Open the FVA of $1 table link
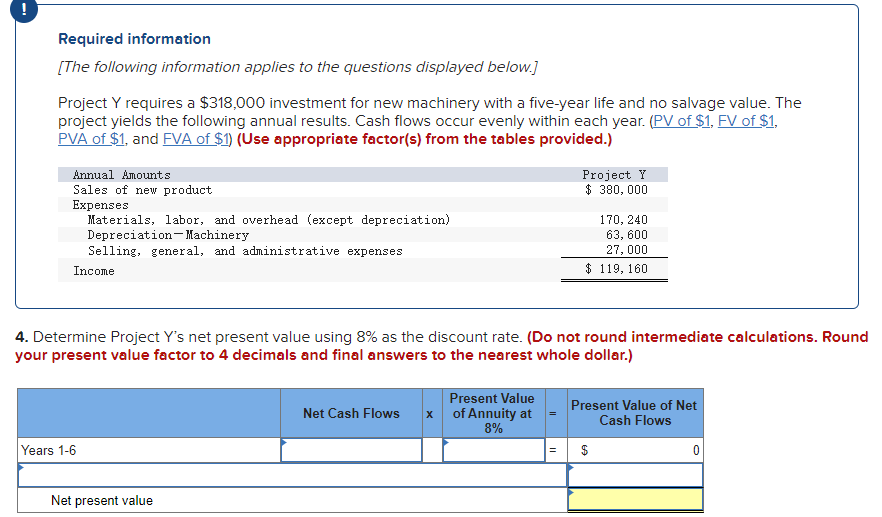This screenshot has width=882, height=517. [x=196, y=139]
